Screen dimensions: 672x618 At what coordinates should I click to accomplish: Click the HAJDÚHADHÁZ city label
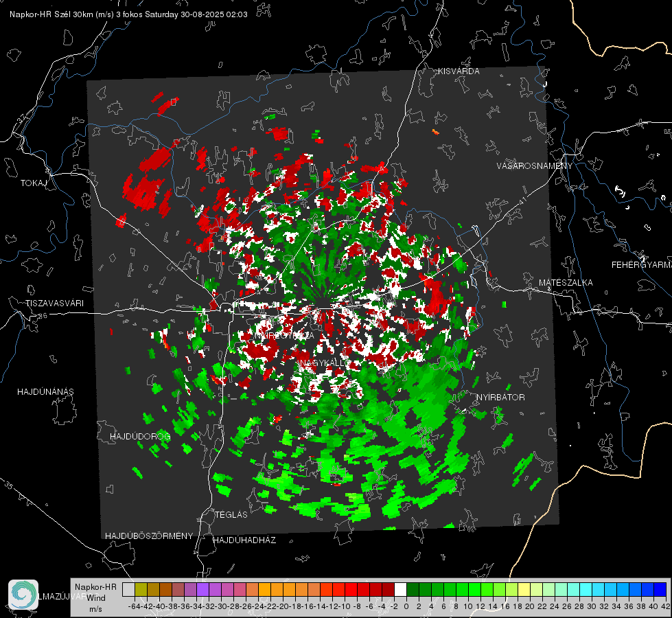[245, 540]
